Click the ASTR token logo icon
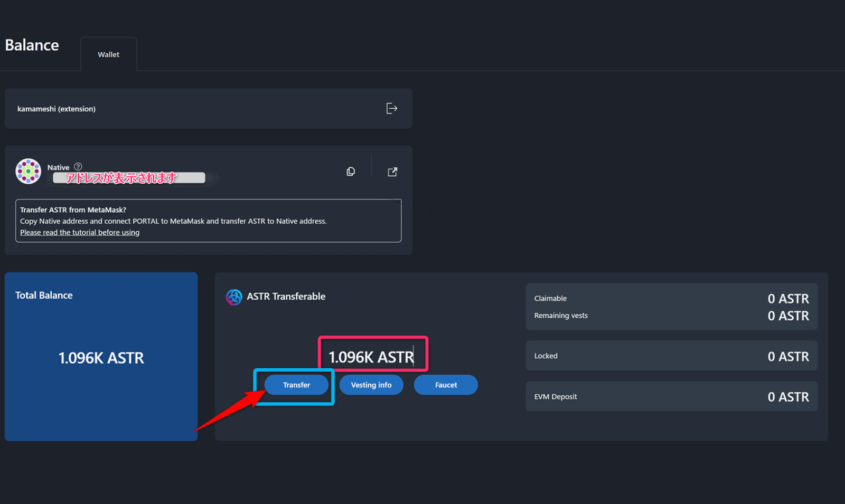The height and width of the screenshot is (504, 845). 234,297
